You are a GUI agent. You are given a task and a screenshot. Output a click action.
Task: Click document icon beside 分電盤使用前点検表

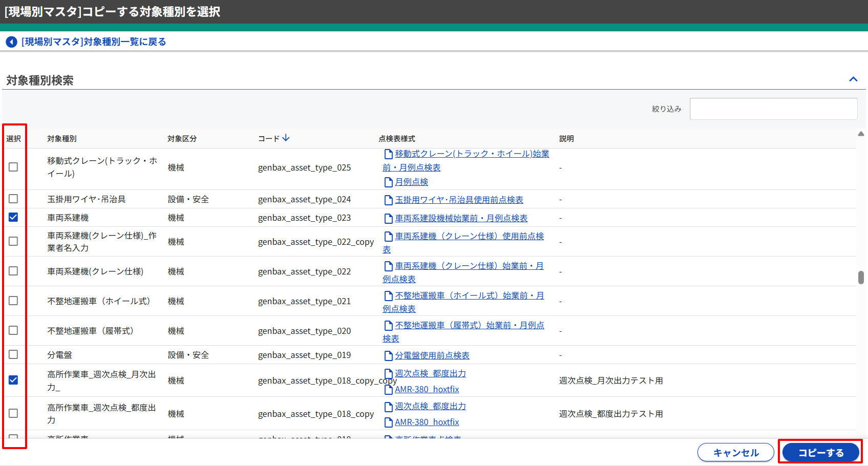tap(388, 356)
